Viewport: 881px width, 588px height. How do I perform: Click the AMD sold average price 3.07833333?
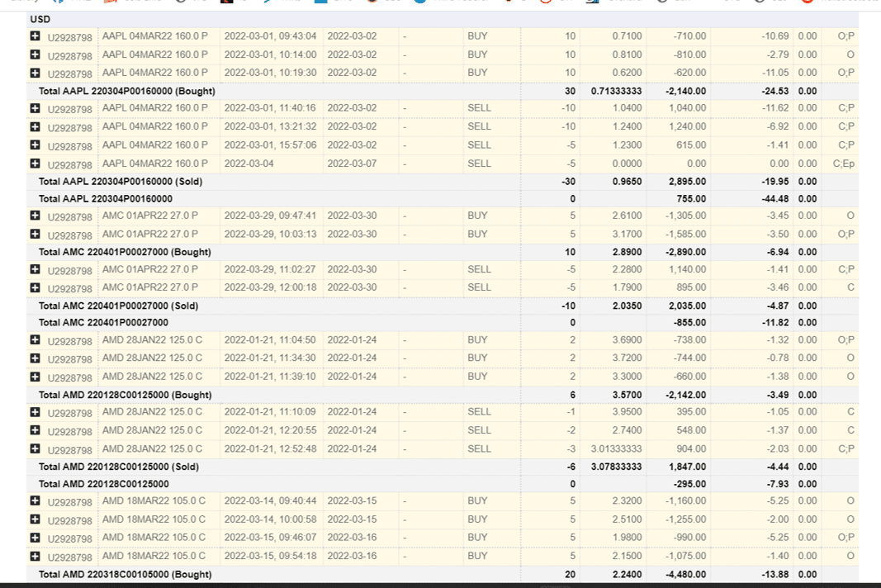point(616,467)
